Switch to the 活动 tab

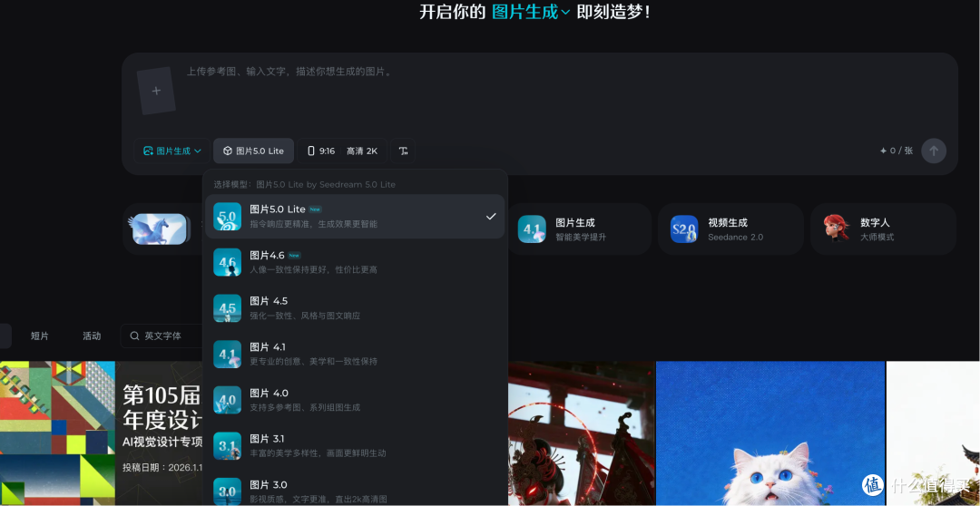[92, 336]
